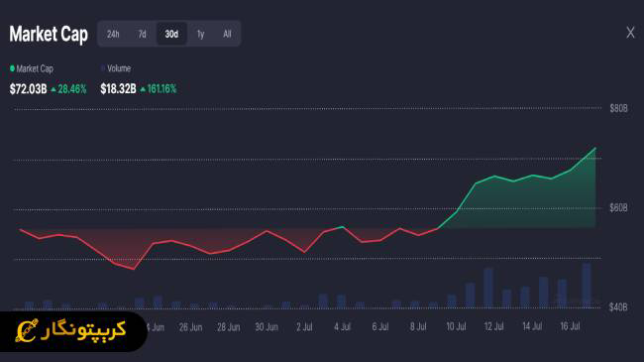644x362 pixels.
Task: Click the tallest volume bar after 16 Jul
Action: 587,286
